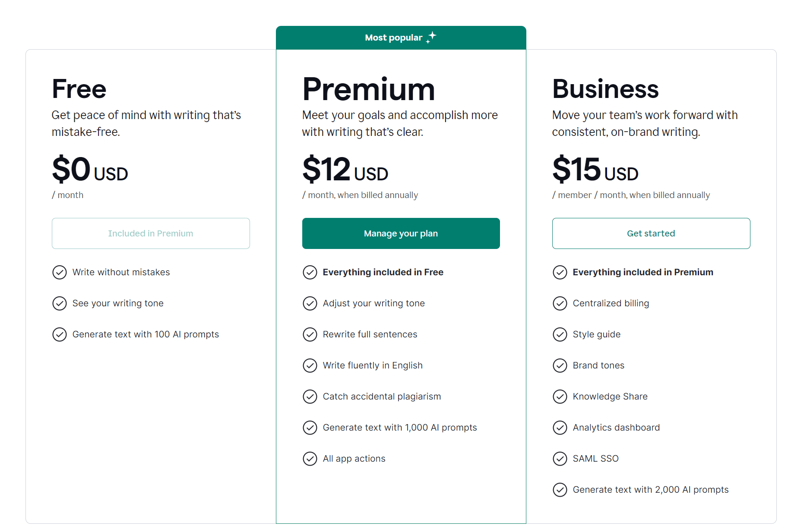807x532 pixels.
Task: Click checkmark icon beside Catch accidental plagiarism
Action: pos(310,397)
